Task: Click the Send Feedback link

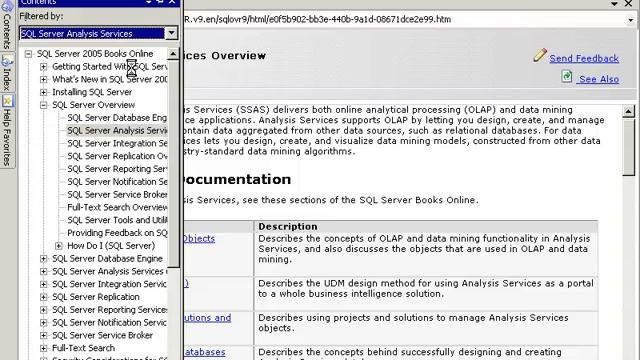Action: pyautogui.click(x=584, y=58)
